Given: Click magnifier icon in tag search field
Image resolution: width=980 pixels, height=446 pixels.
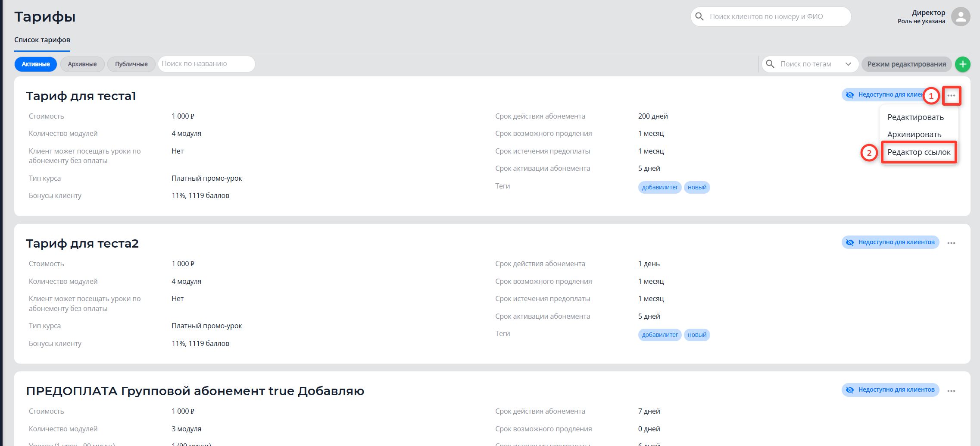Looking at the screenshot, I should point(770,64).
